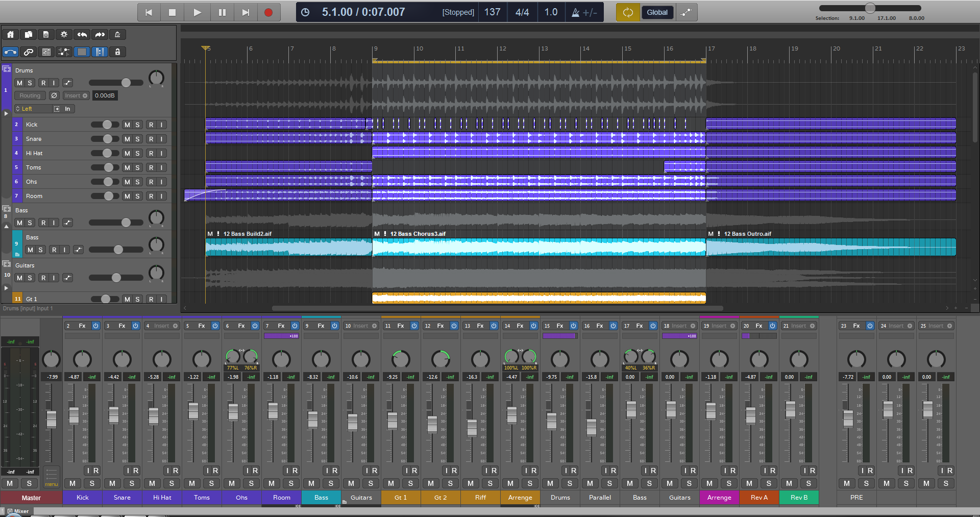
Task: Click the undo arrow icon
Action: point(82,35)
